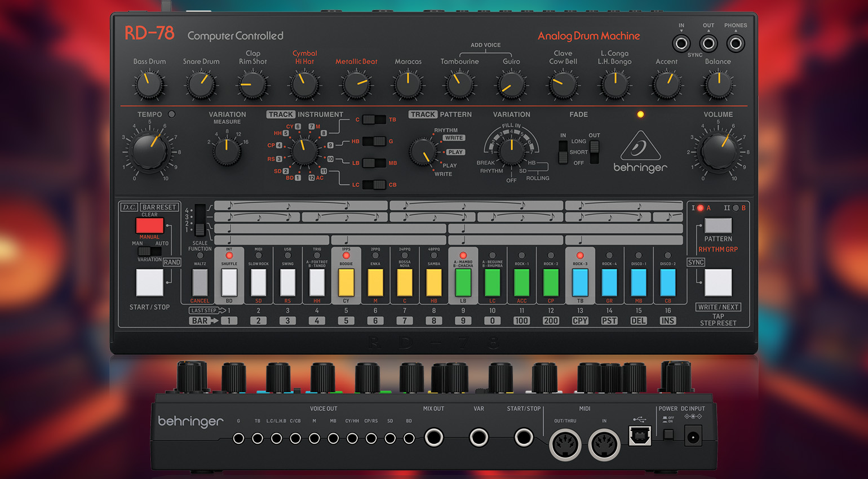868x479 pixels.
Task: Click the Bass Drum level knob
Action: point(149,86)
